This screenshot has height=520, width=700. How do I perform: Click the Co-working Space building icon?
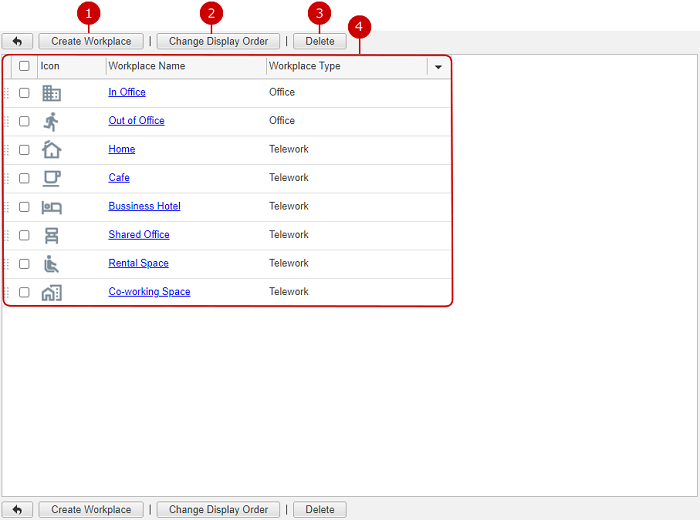click(x=51, y=292)
